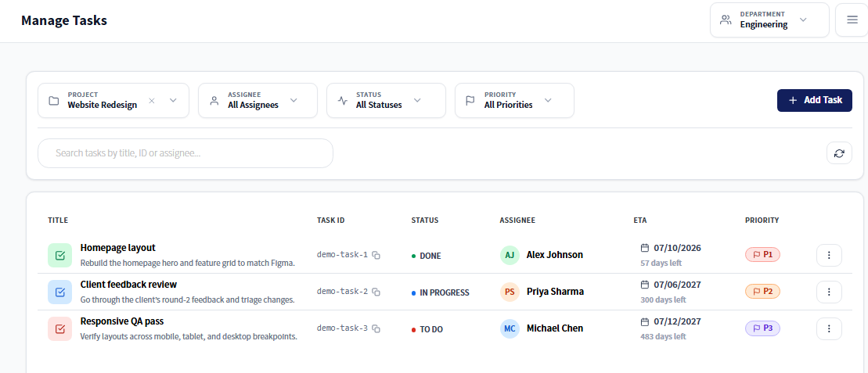Viewport: 868px width, 373px height.
Task: Click the refresh tasks icon
Action: point(839,153)
